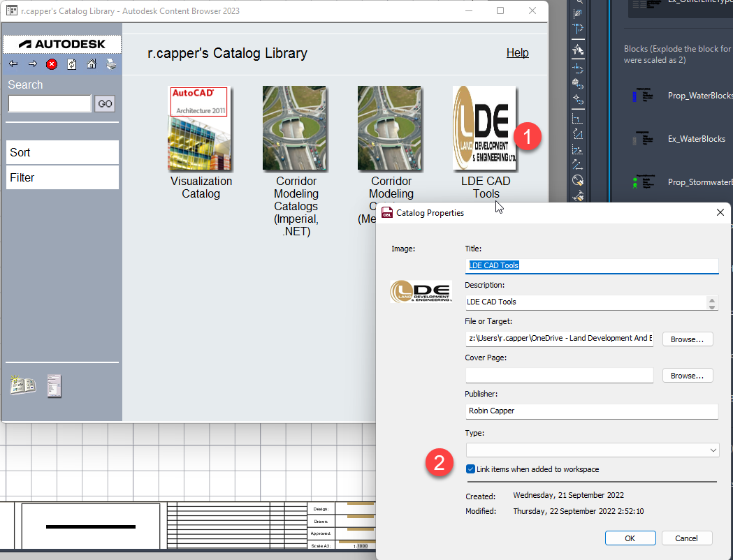This screenshot has width=733, height=560.
Task: Open the Filter panel
Action: click(x=62, y=177)
